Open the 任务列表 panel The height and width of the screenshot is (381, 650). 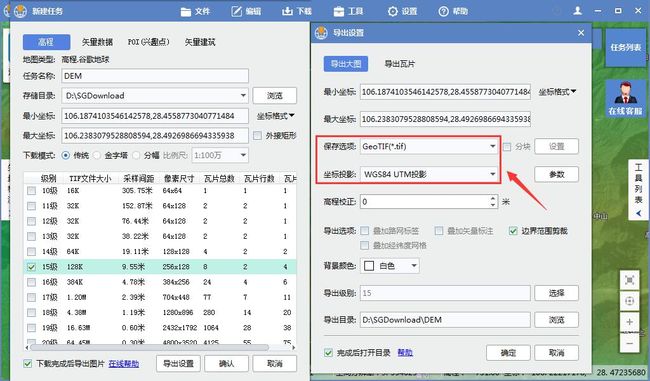[626, 48]
